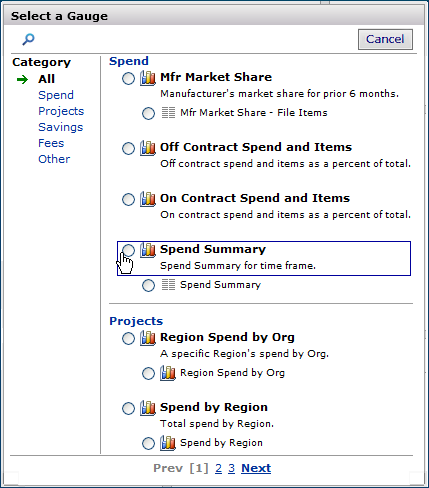Choose the Spend Summary gauge radio button
The height and width of the screenshot is (488, 429).
128,250
